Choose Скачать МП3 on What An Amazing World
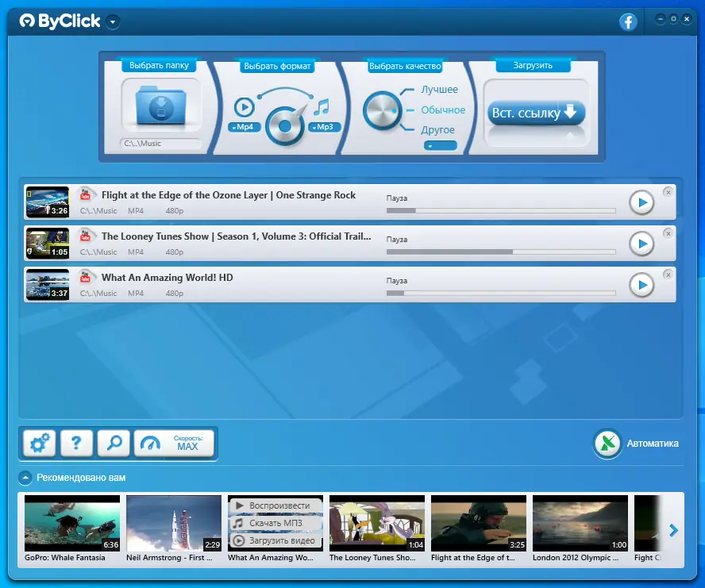This screenshot has width=705, height=588. coord(275,523)
